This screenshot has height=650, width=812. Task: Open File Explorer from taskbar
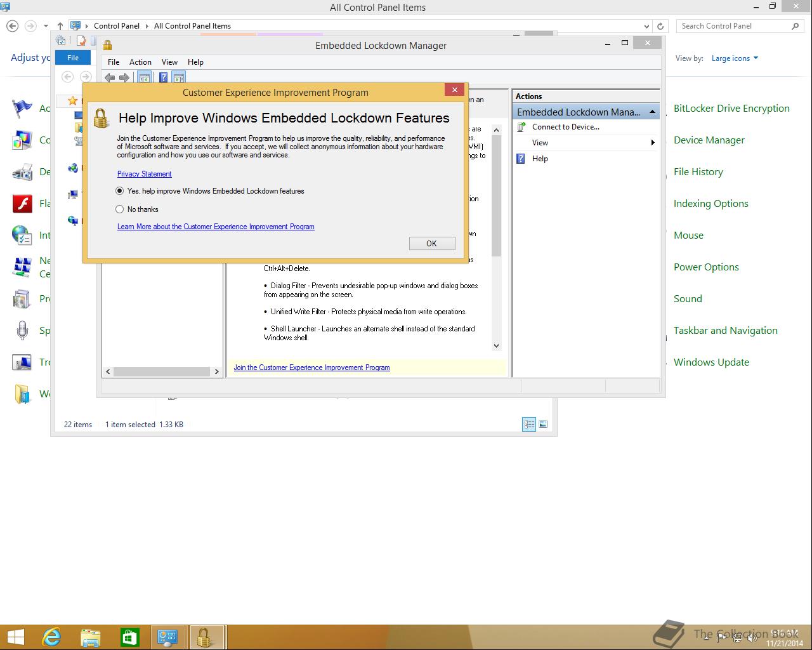pos(91,637)
